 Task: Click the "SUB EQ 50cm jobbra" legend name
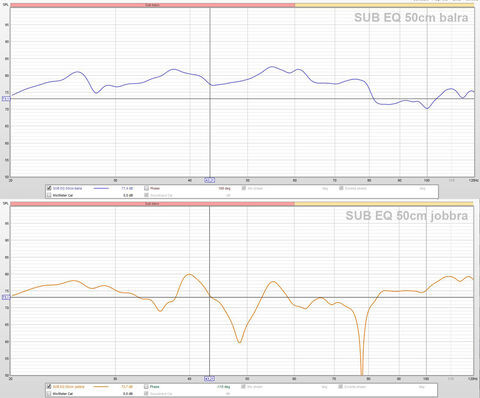tap(69, 387)
